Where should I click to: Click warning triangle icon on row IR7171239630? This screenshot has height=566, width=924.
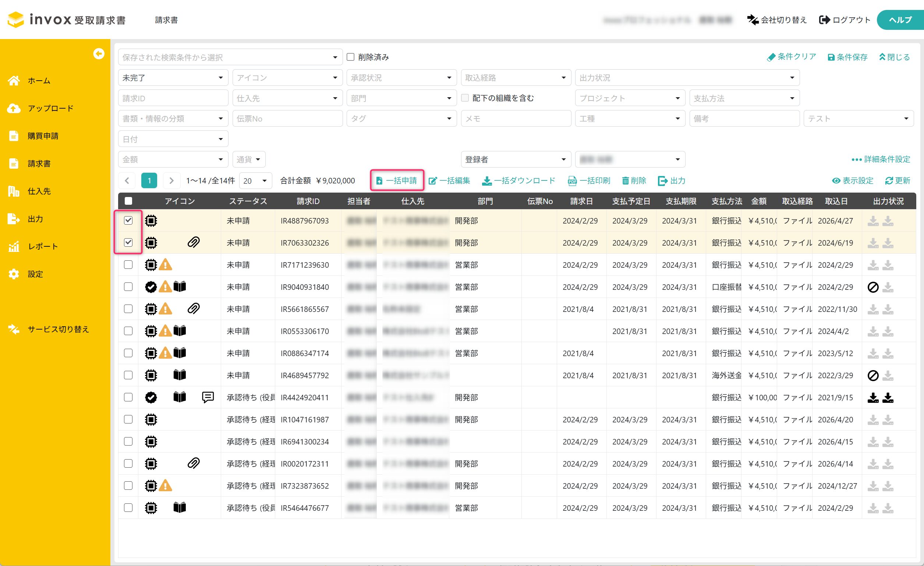165,265
